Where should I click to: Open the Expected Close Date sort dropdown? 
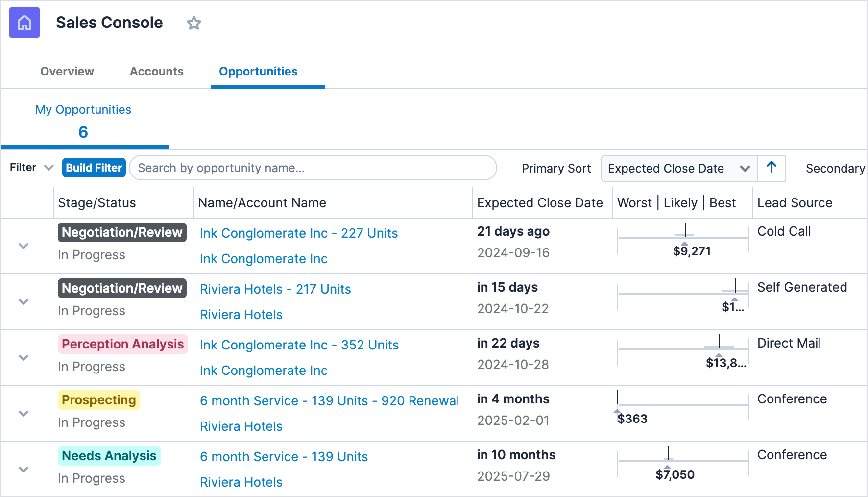tap(678, 168)
